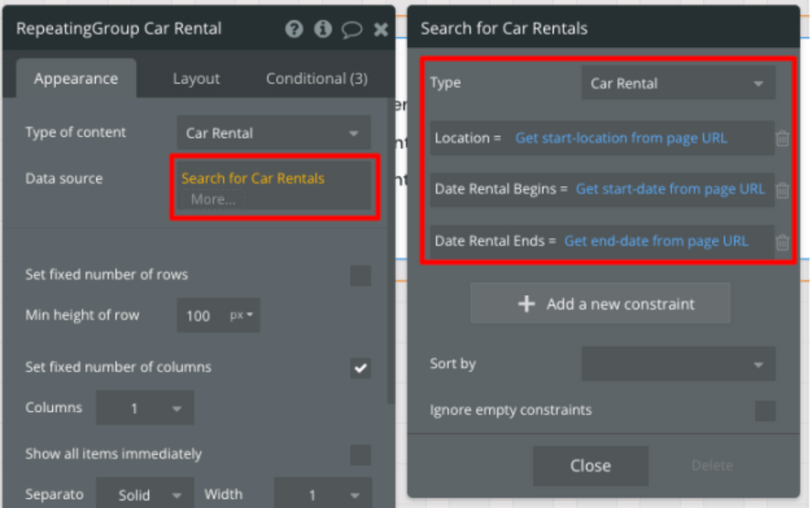Open the help question mark icon
812x508 pixels.
click(295, 29)
